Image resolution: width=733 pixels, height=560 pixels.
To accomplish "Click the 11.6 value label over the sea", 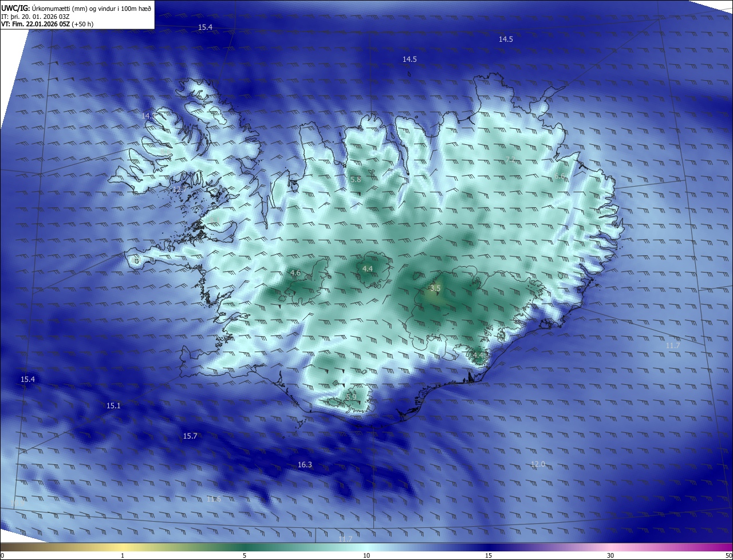I will (214, 499).
